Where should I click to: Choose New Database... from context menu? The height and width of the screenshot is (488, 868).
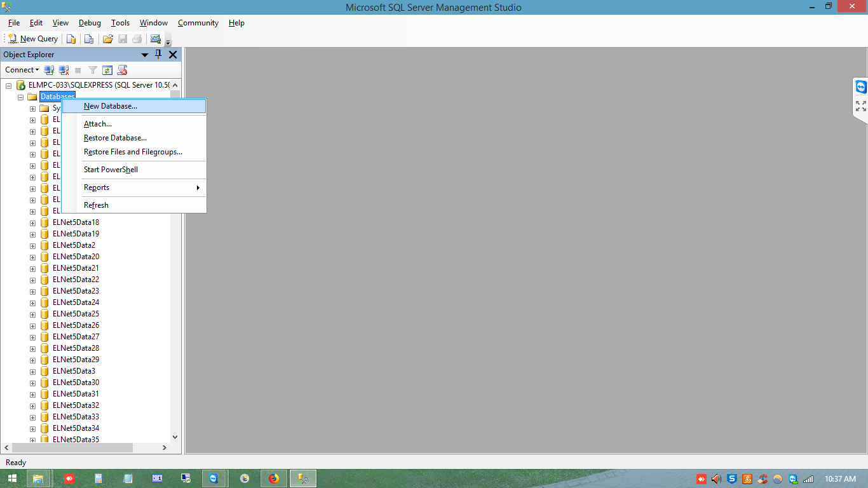[x=134, y=106]
